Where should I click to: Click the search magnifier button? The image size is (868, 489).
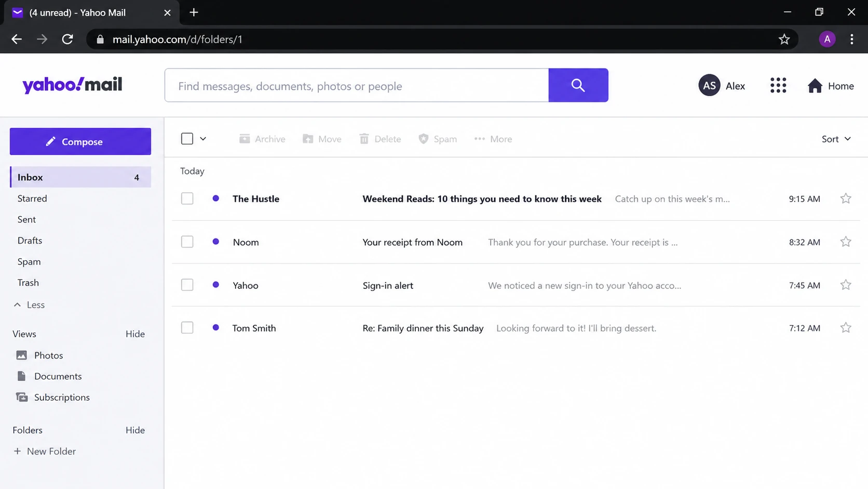click(578, 85)
